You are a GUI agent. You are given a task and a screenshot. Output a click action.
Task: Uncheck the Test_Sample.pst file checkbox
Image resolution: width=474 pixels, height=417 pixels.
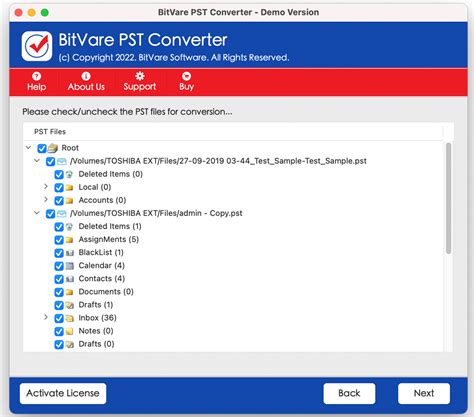coord(50,161)
